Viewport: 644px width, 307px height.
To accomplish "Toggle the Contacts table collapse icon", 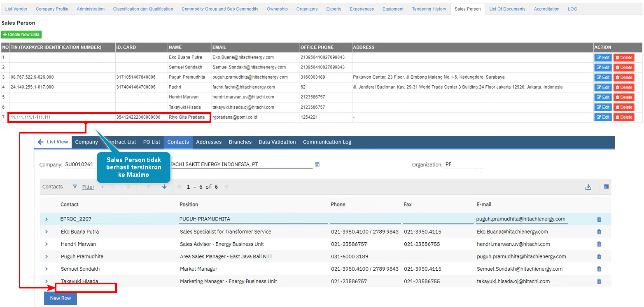I will click(606, 187).
